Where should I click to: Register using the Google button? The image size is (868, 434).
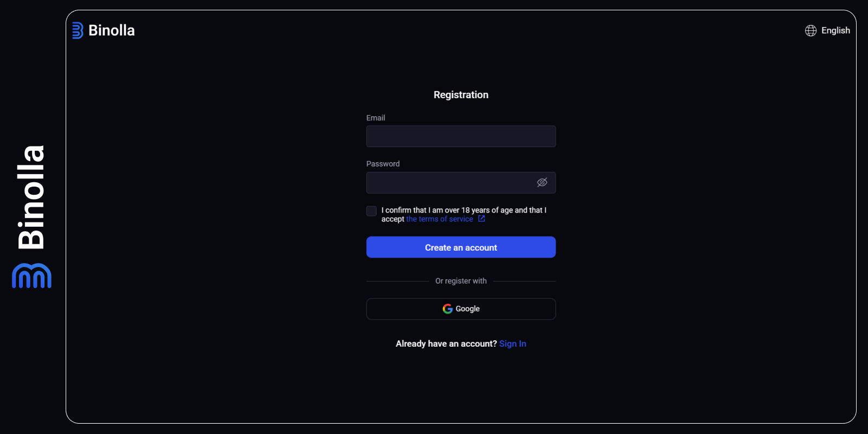click(x=461, y=309)
